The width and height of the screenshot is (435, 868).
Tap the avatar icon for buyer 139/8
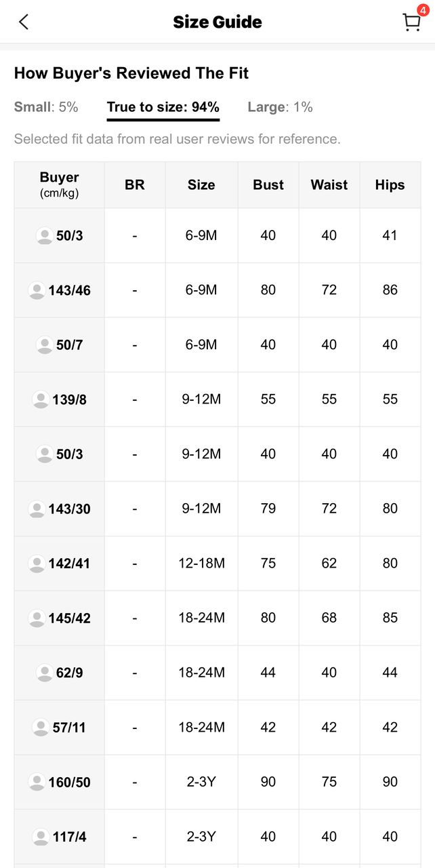click(41, 399)
